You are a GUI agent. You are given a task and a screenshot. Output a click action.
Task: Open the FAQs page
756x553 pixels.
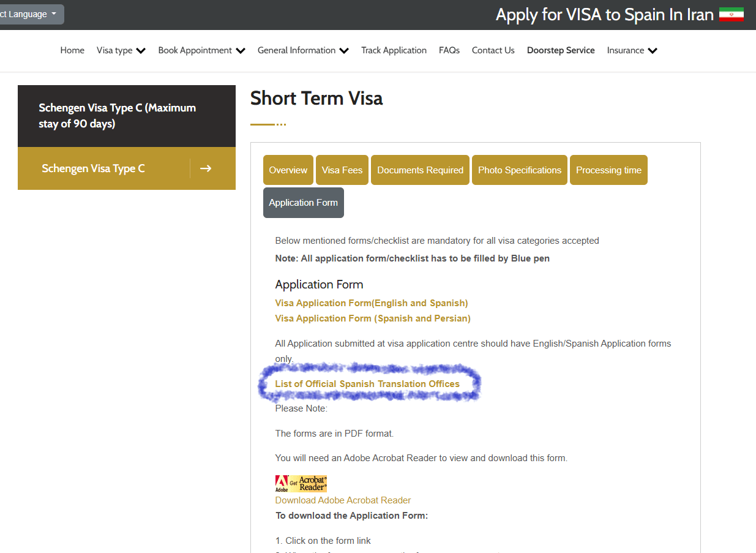pyautogui.click(x=449, y=51)
